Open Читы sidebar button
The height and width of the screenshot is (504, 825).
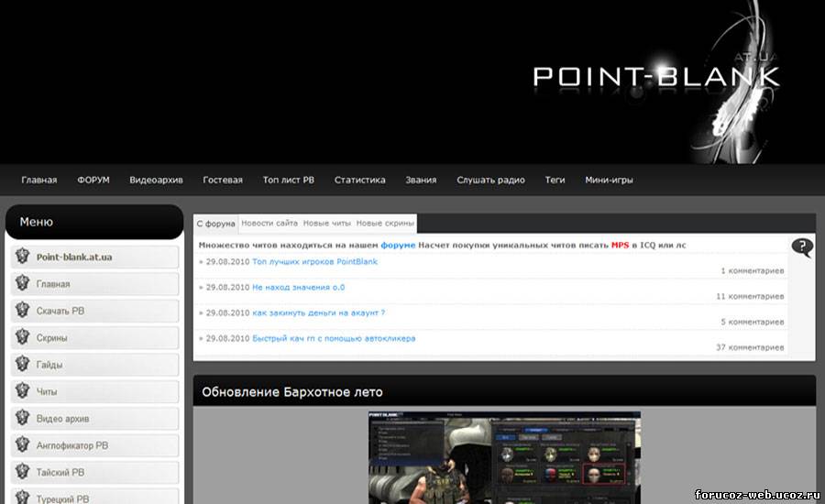(x=94, y=391)
